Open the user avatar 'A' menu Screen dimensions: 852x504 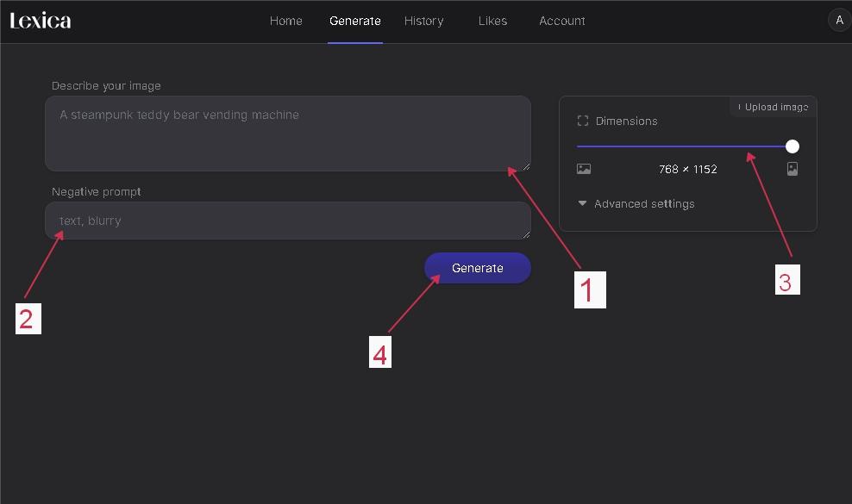839,20
